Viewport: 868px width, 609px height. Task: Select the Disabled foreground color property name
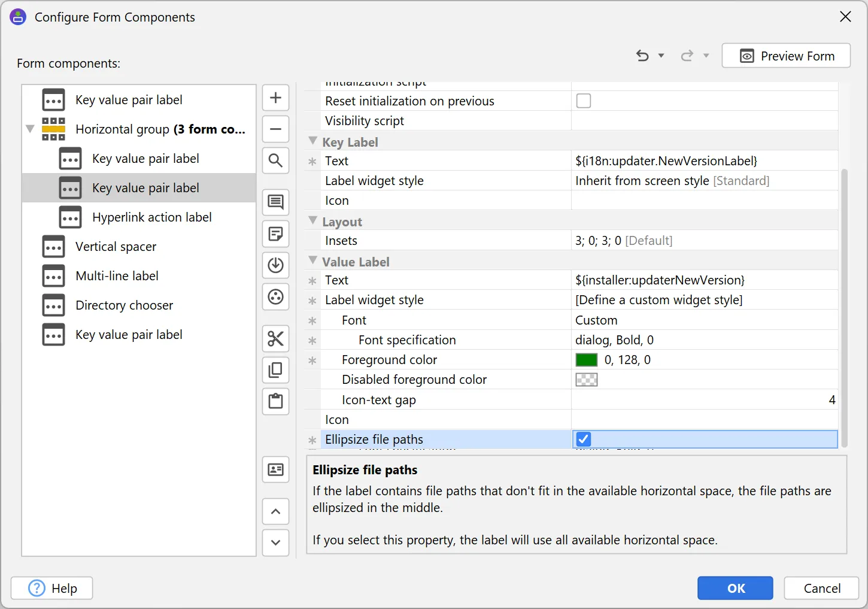coord(414,380)
